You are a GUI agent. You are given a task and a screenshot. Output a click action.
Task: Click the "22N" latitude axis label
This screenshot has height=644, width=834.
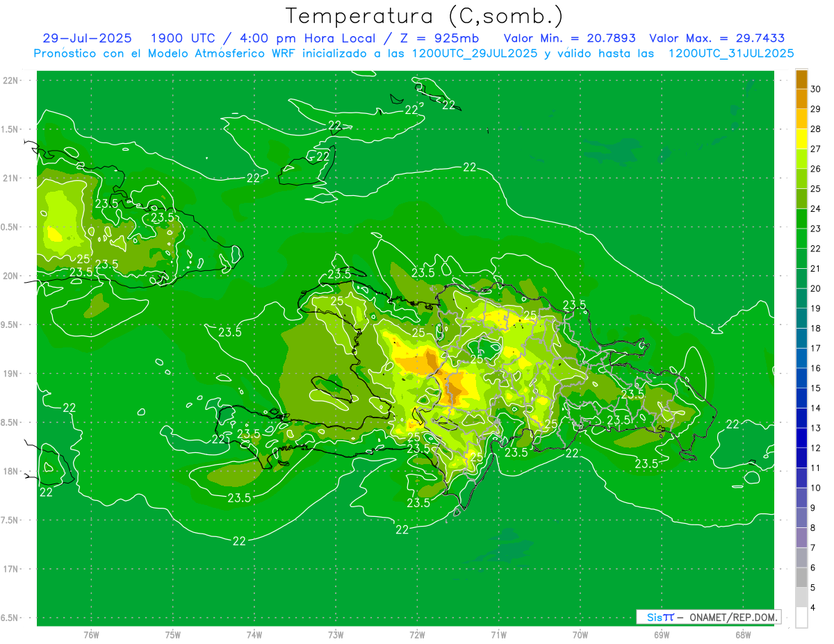click(10, 81)
